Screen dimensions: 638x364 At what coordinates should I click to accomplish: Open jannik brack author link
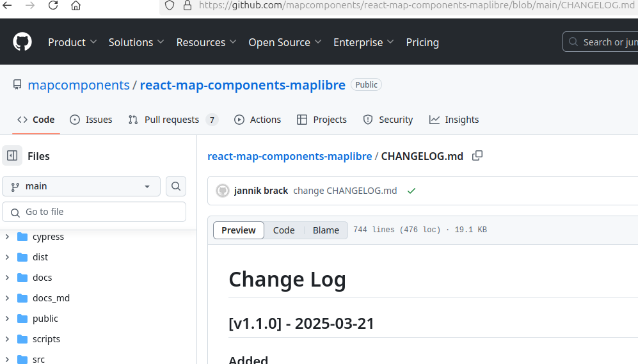click(x=261, y=191)
